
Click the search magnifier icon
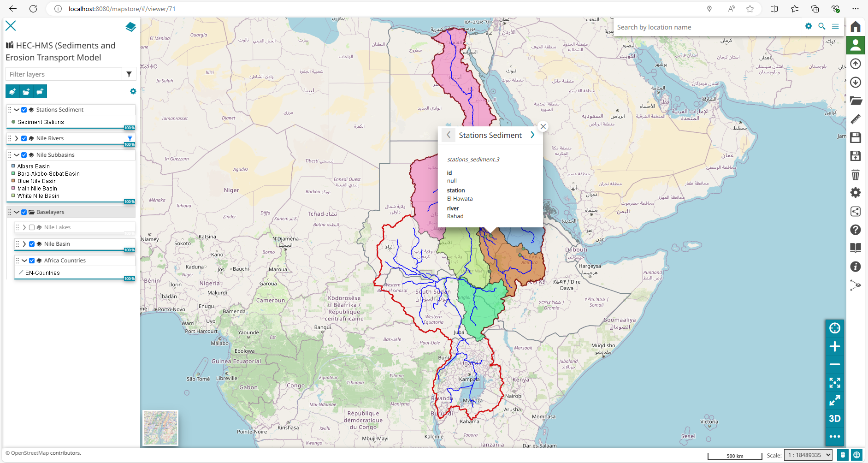click(x=821, y=26)
